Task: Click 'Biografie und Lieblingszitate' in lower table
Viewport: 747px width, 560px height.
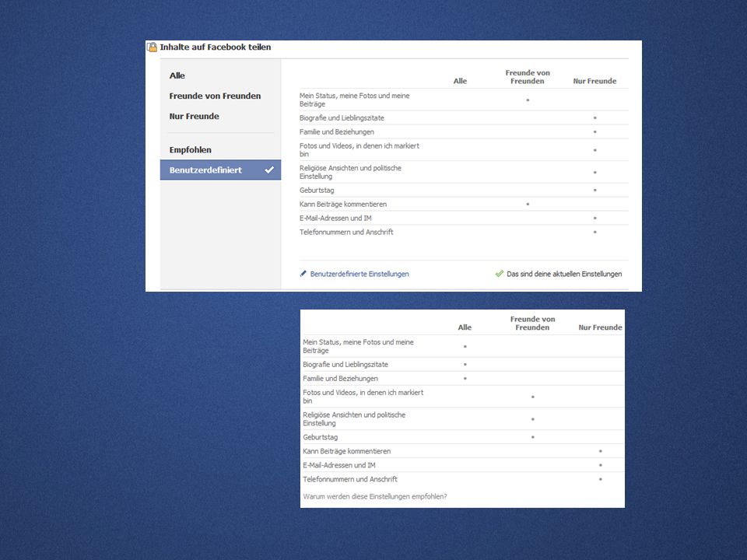Action: click(345, 364)
